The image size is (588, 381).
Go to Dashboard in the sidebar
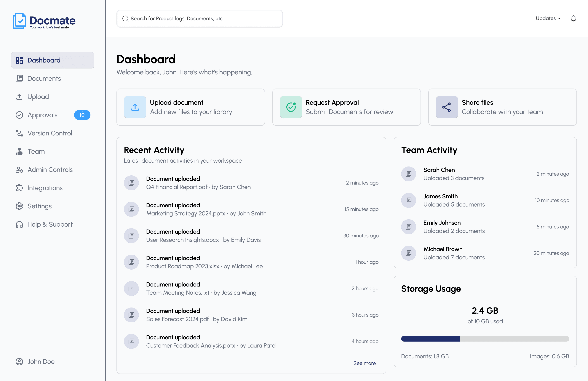click(x=53, y=60)
